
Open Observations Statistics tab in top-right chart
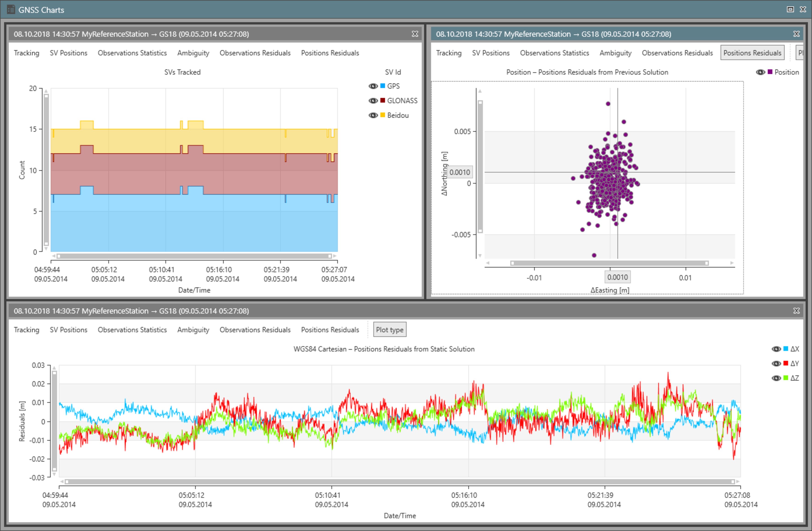coord(555,53)
